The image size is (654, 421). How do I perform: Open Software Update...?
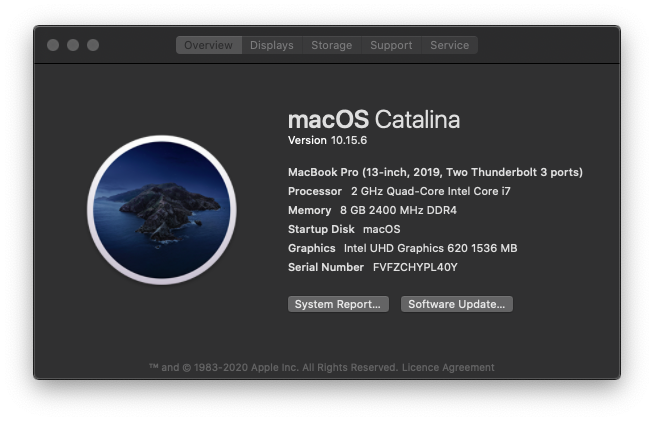(457, 304)
